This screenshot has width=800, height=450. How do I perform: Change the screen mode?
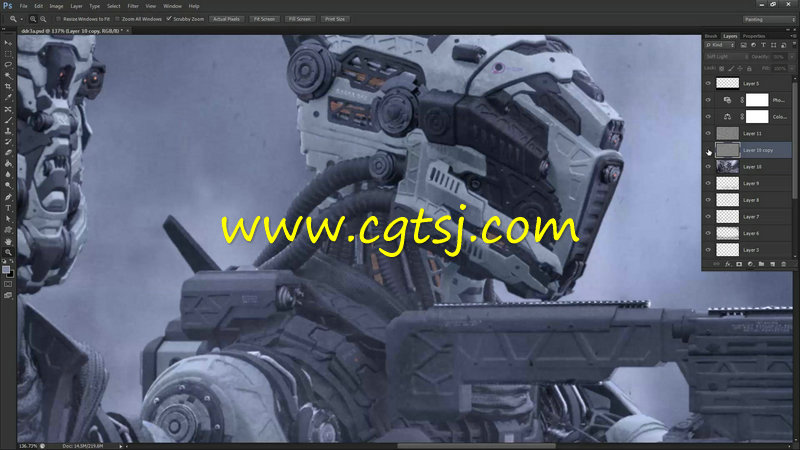click(8, 295)
